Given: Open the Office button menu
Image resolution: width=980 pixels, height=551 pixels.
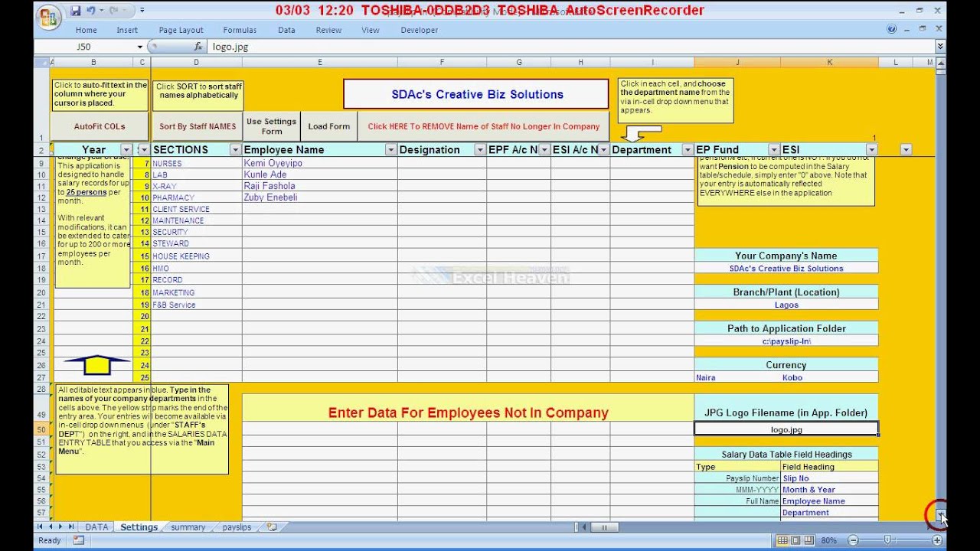Looking at the screenshot, I should coord(49,16).
